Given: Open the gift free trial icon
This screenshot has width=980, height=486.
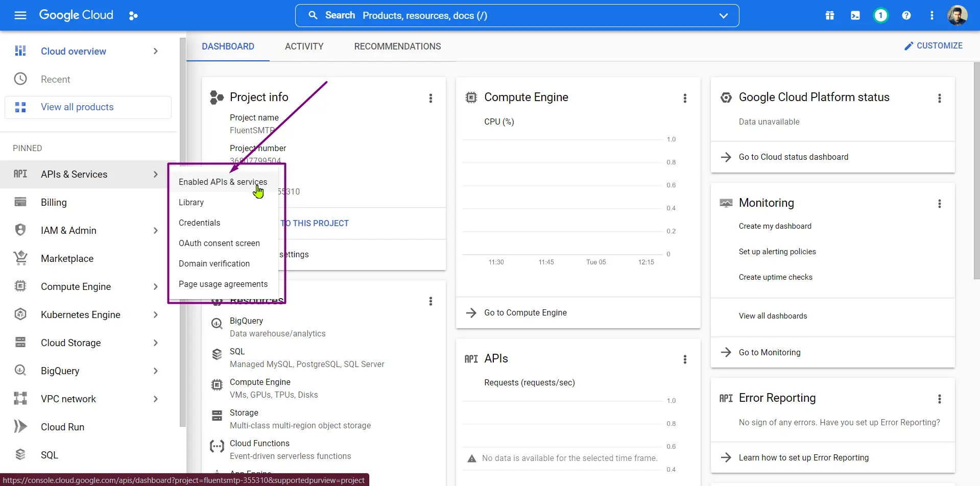Looking at the screenshot, I should 829,16.
